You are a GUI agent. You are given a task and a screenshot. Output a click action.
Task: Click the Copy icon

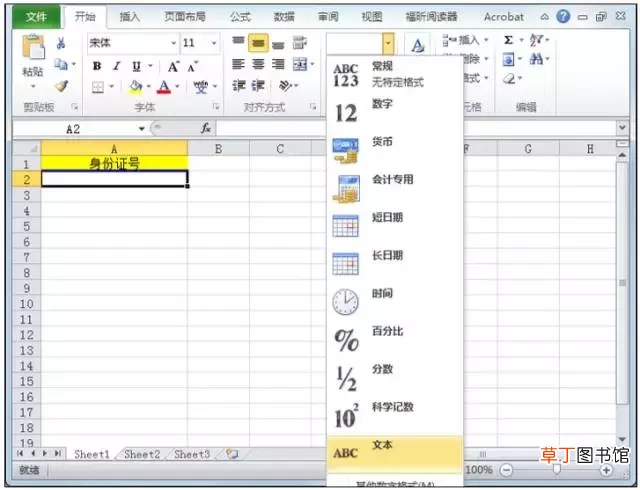click(60, 64)
